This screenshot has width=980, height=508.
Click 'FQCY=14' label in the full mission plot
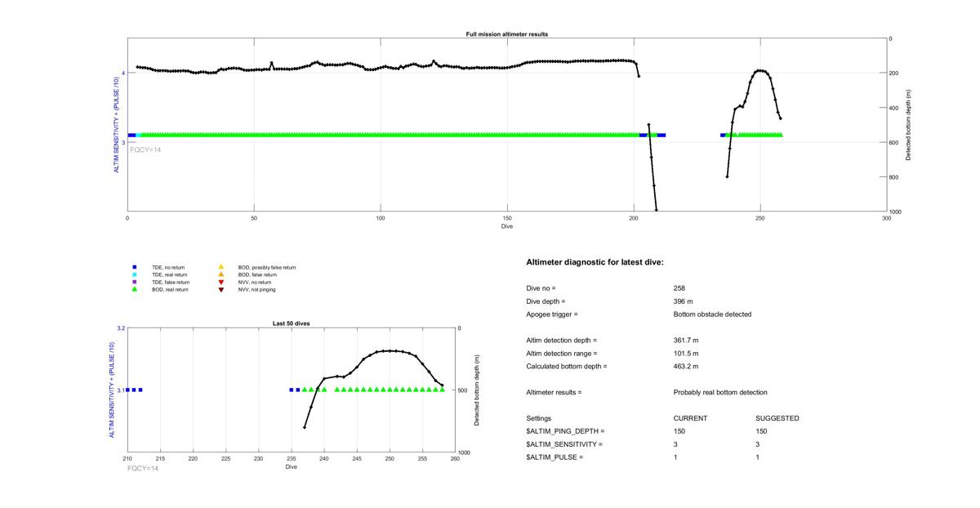tap(145, 150)
